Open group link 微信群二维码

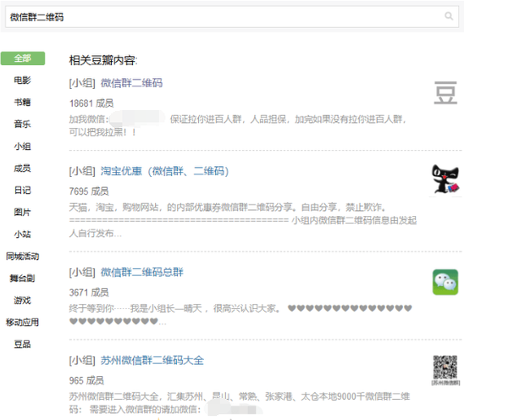[x=131, y=83]
